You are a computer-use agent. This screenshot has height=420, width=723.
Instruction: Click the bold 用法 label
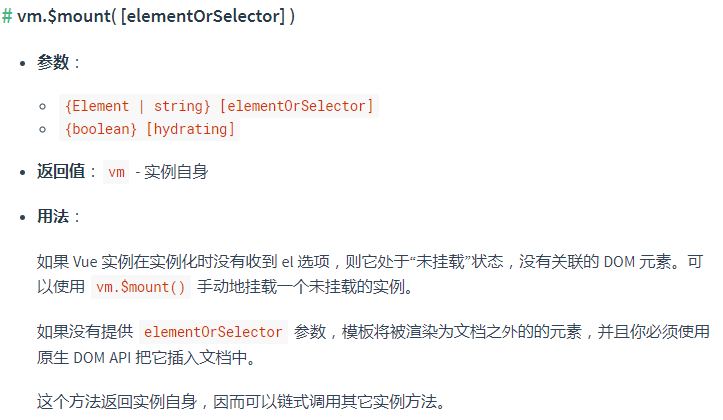53,216
